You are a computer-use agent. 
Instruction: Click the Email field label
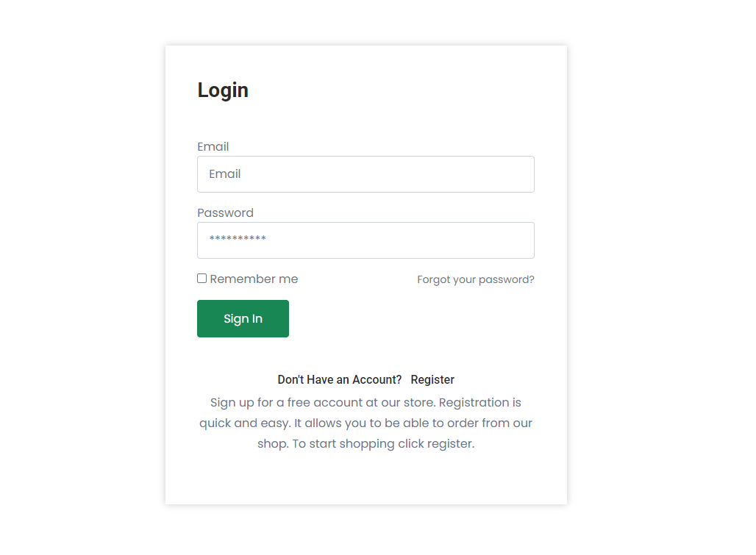213,146
